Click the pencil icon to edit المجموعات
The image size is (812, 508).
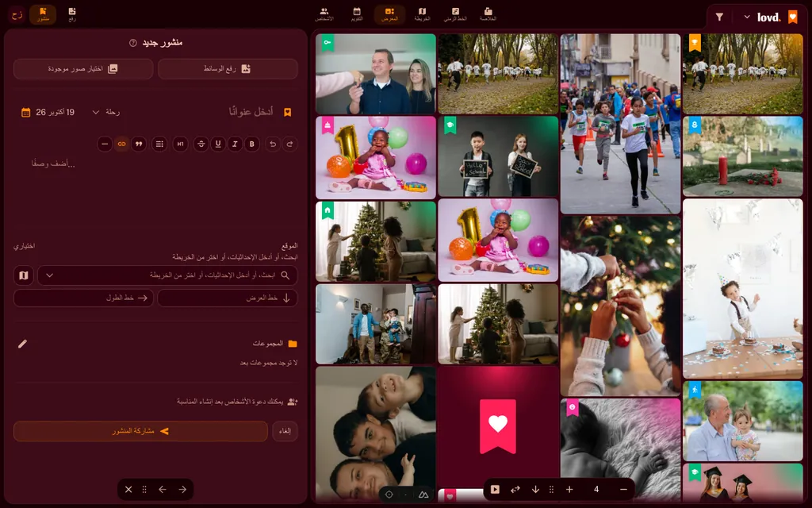pyautogui.click(x=22, y=344)
